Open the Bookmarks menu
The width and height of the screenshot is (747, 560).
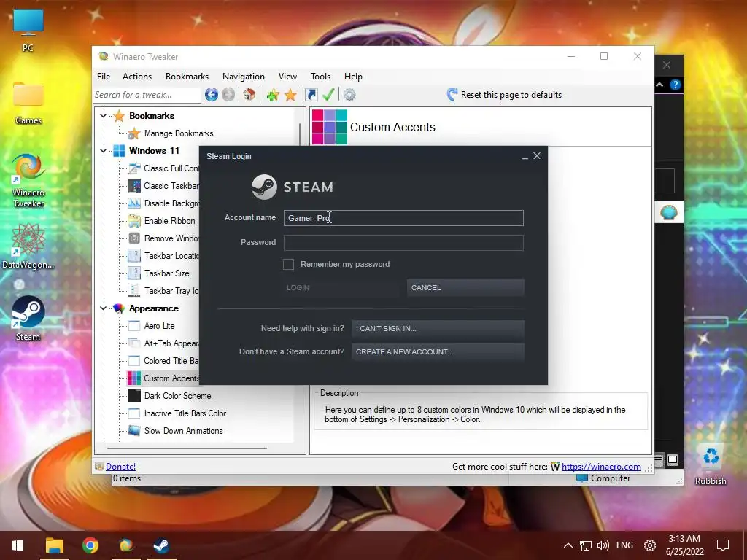(187, 76)
